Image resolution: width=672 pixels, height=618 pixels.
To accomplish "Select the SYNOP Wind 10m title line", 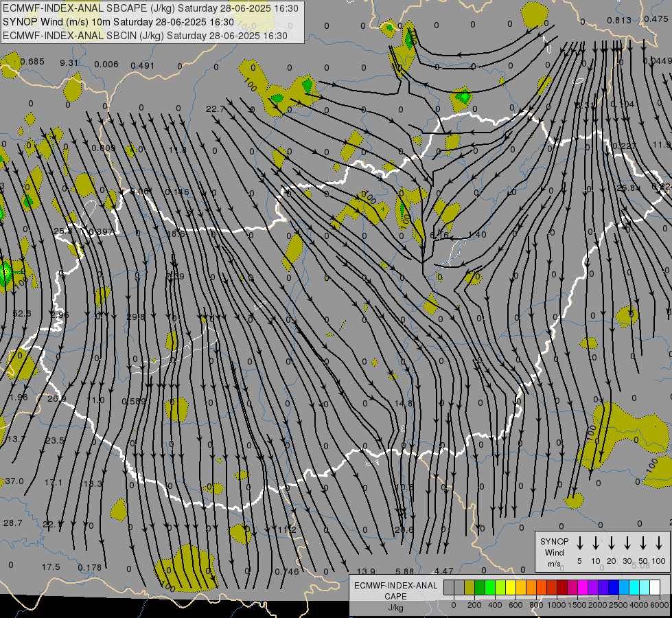I will coord(118,22).
